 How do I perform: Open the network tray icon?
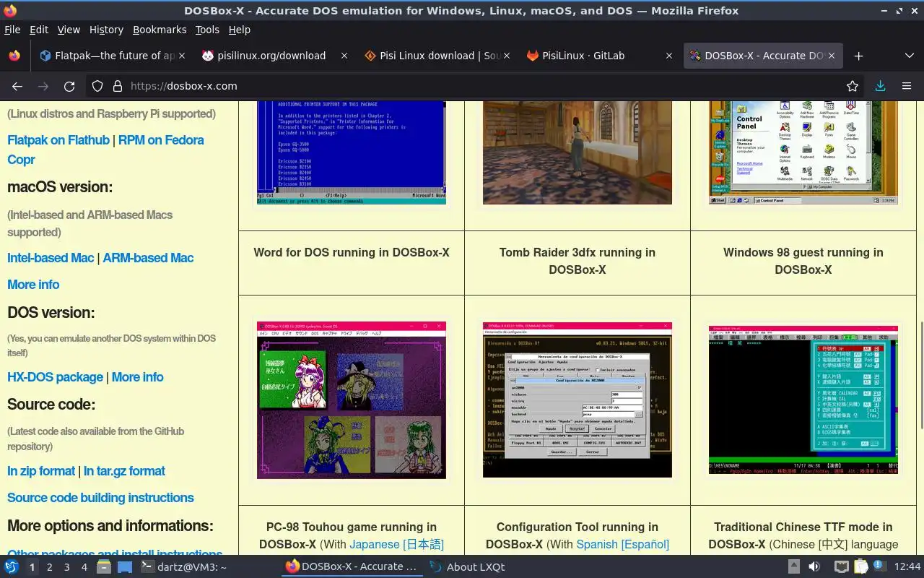(842, 567)
